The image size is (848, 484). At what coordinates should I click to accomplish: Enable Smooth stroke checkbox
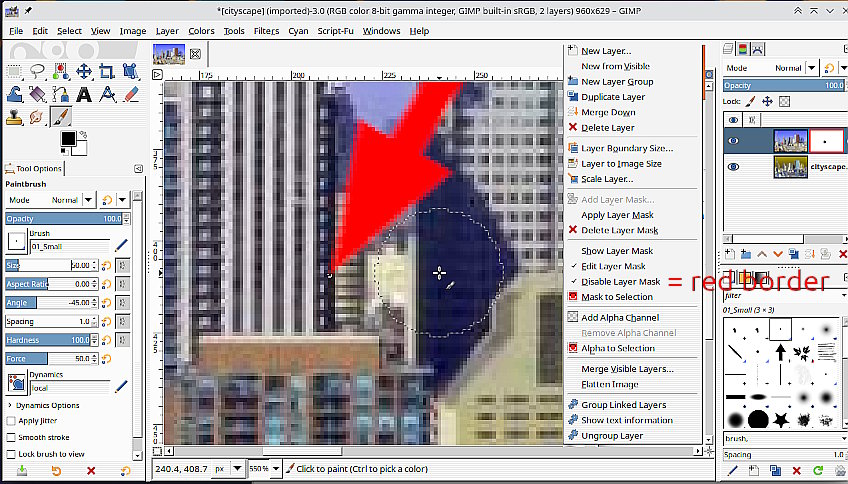11,437
